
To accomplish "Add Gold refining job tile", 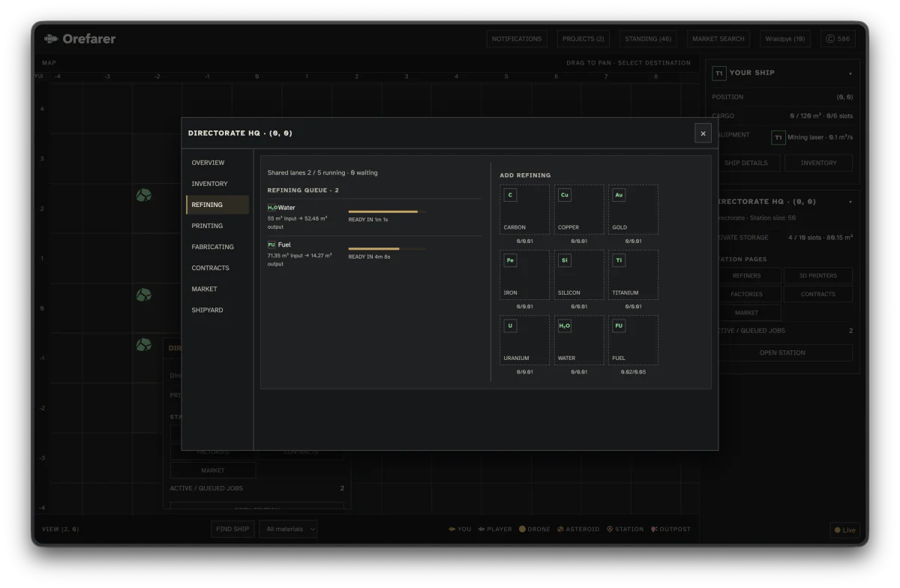I will (x=633, y=210).
